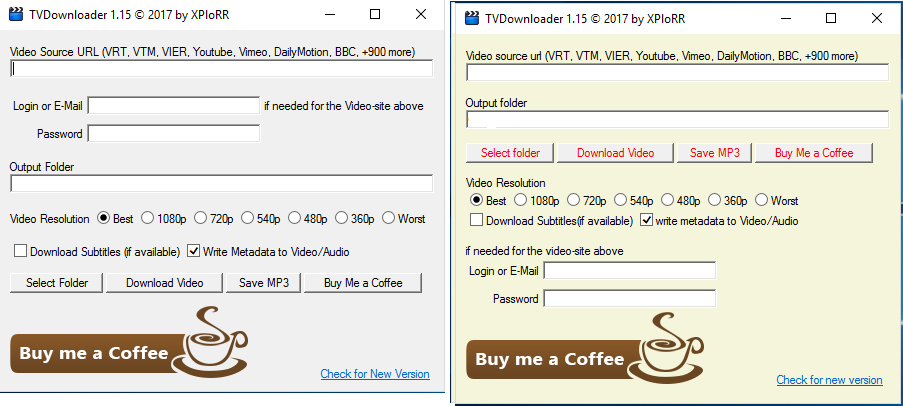Click Download Video button in left window
This screenshot has height=406, width=903.
tap(165, 283)
